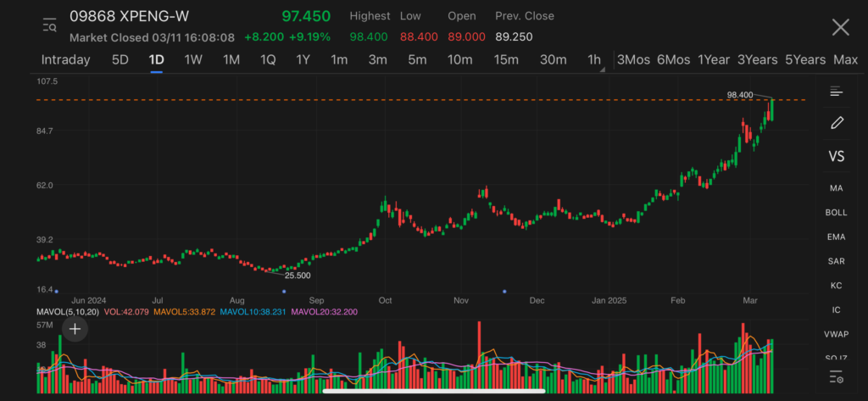
Task: Toggle the SAR indicator
Action: (836, 261)
